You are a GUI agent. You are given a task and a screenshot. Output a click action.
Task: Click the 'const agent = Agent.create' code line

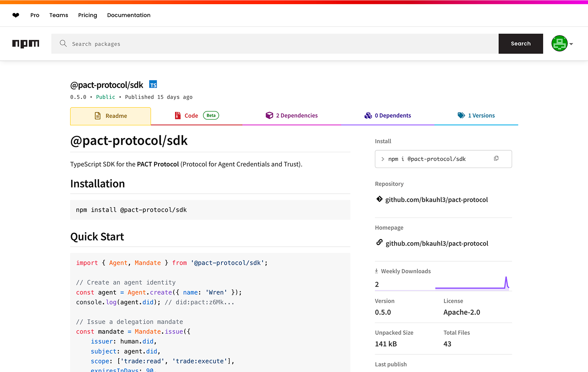pyautogui.click(x=159, y=292)
